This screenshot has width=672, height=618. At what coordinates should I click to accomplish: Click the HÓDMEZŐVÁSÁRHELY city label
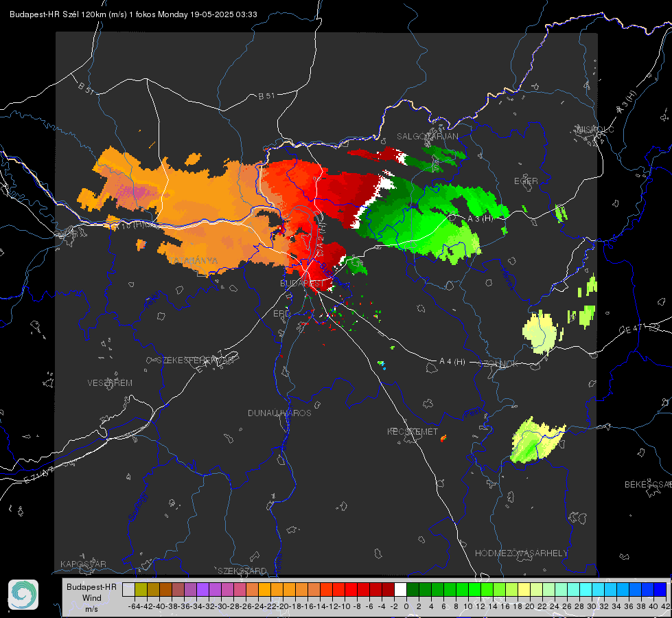(521, 553)
